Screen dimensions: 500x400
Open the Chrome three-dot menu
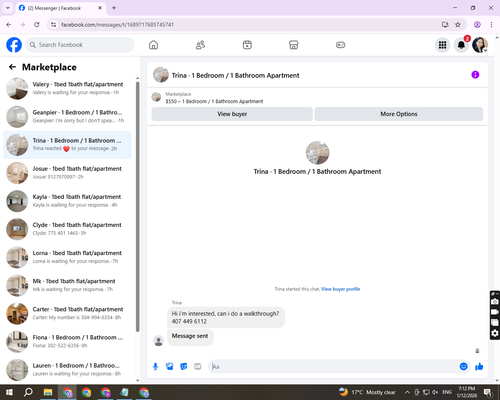coord(491,25)
